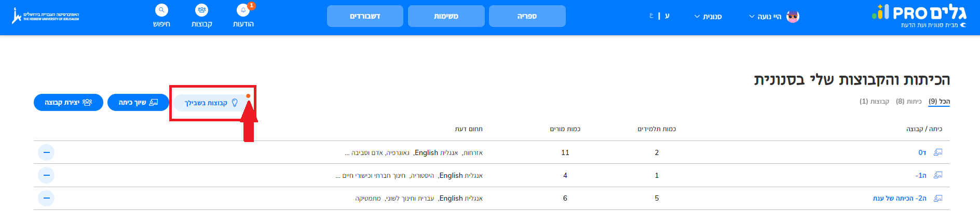Switch to the משימות tab
The width and height of the screenshot is (980, 211).
446,16
